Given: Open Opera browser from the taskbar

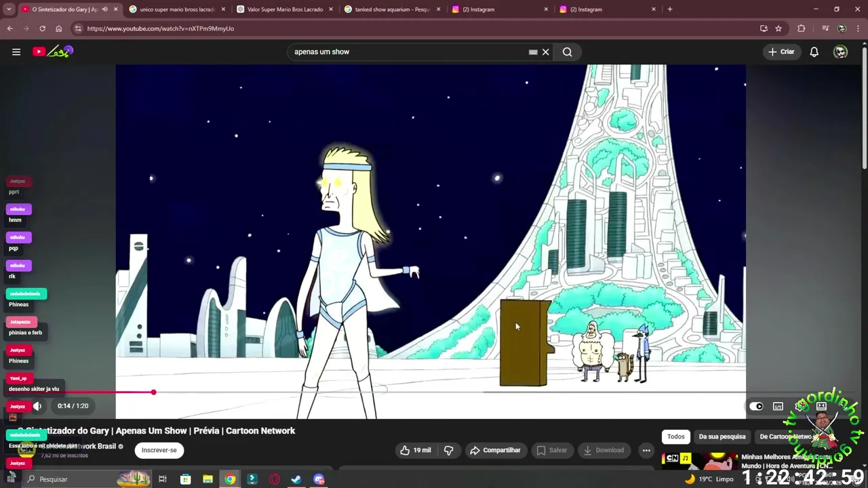Looking at the screenshot, I should point(274,479).
